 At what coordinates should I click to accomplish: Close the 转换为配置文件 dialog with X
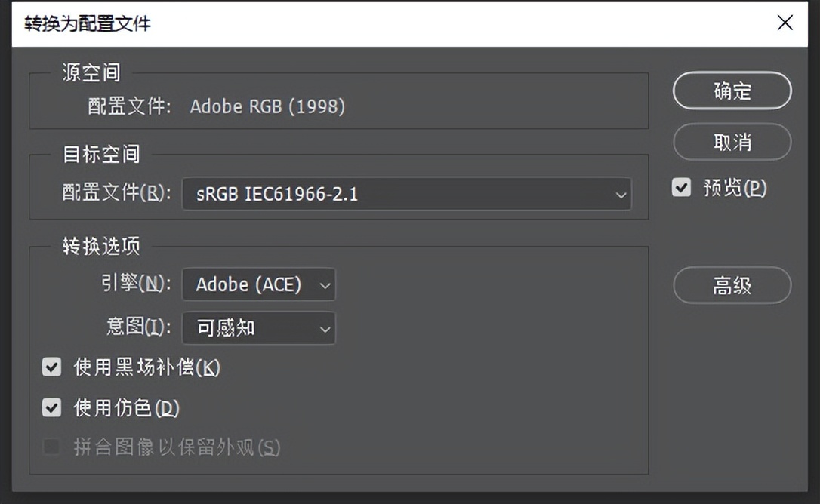(785, 23)
